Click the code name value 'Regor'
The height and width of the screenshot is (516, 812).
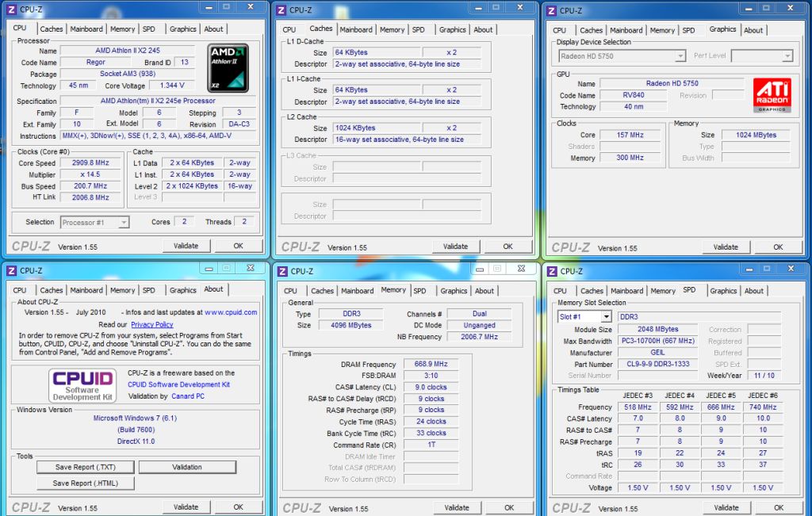click(96, 62)
